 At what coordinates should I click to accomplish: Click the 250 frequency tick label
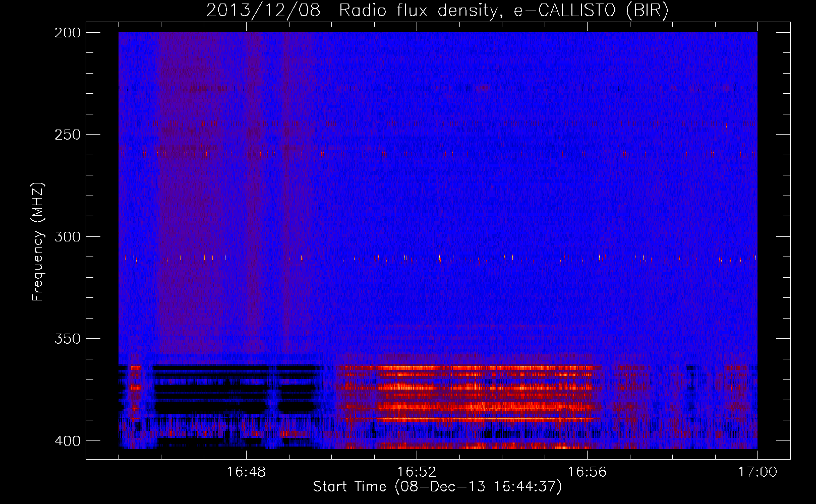coord(67,135)
